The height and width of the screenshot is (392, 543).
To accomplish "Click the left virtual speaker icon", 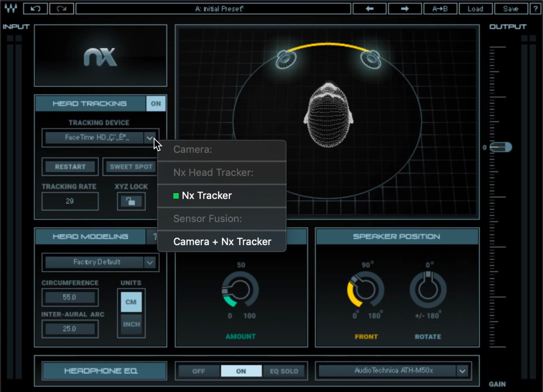I will 286,59.
